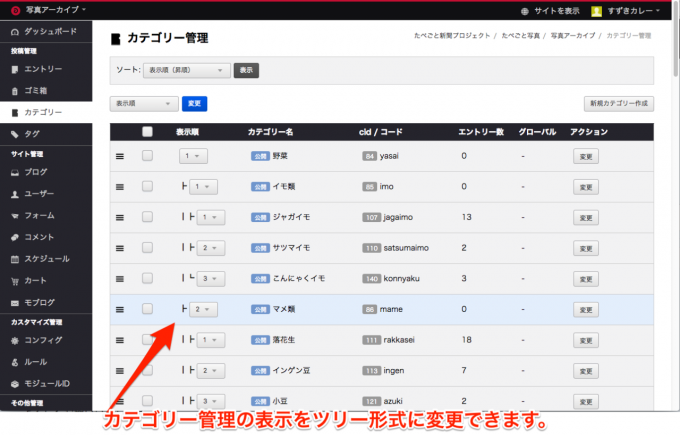This screenshot has width=680, height=435.
Task: Click the タグ icon in the sidebar
Action: [x=14, y=133]
